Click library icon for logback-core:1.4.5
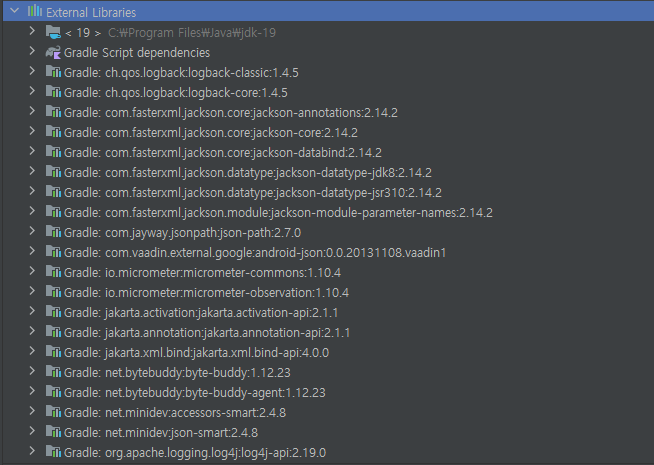Screen dimensions: 654x465 [x=53, y=92]
